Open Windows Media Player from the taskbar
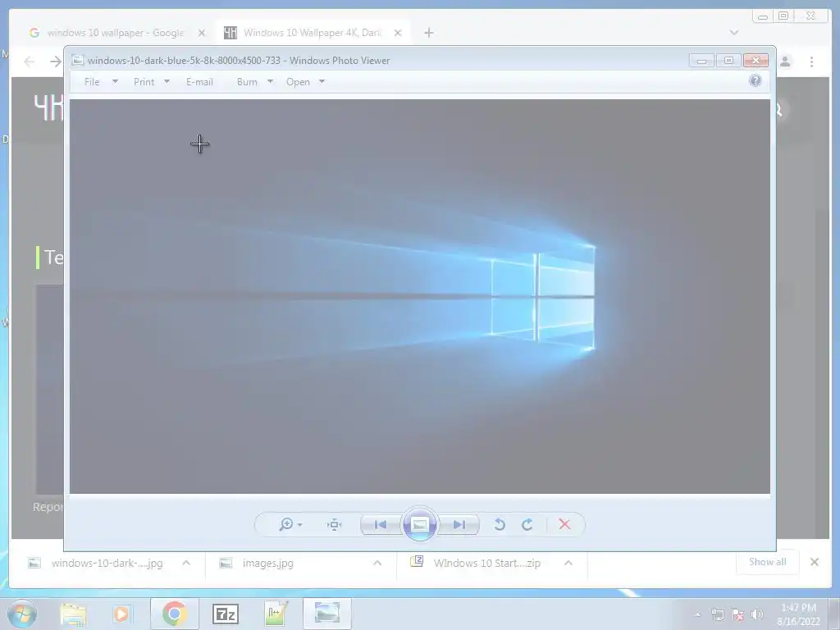The width and height of the screenshot is (840, 630). pos(122,614)
